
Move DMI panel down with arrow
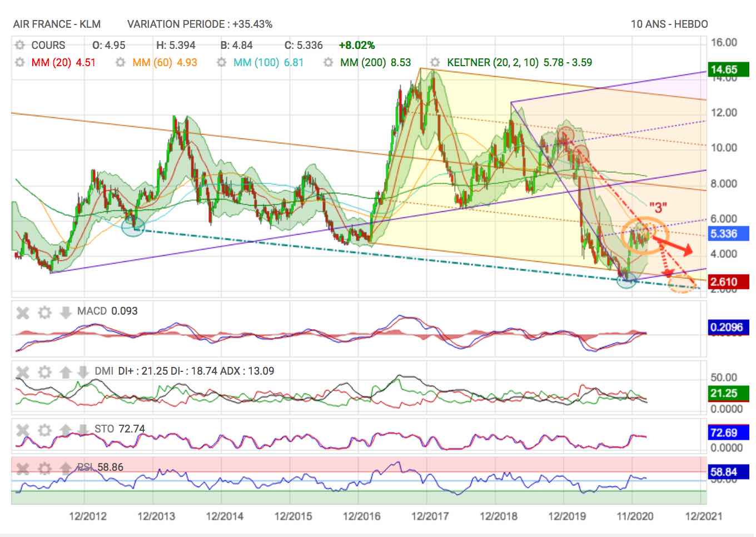click(82, 372)
